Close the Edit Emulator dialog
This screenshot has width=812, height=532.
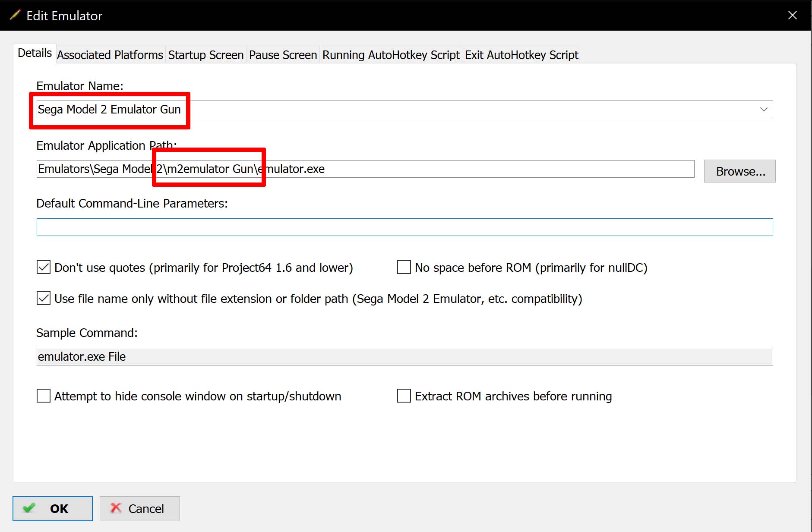tap(792, 16)
